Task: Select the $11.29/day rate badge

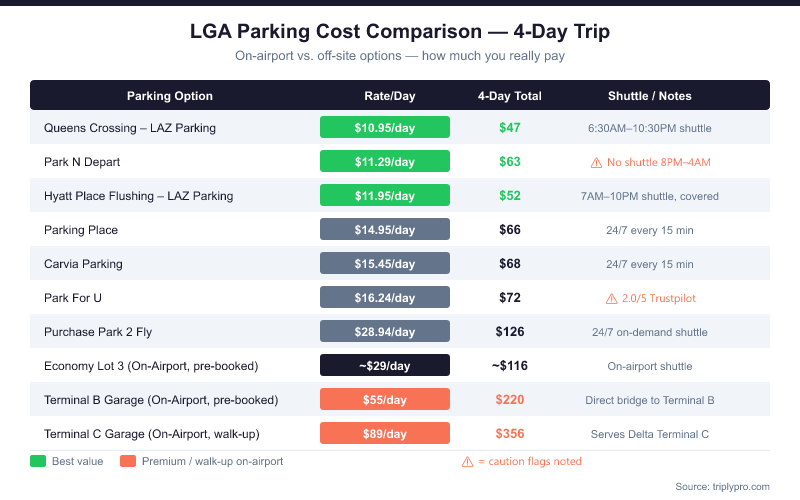Action: (385, 162)
